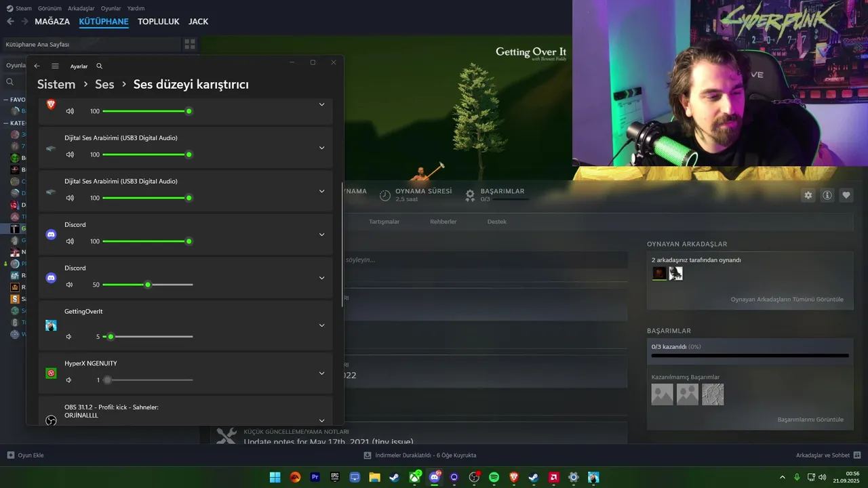Open Xbox app from the taskbar

tap(414, 477)
